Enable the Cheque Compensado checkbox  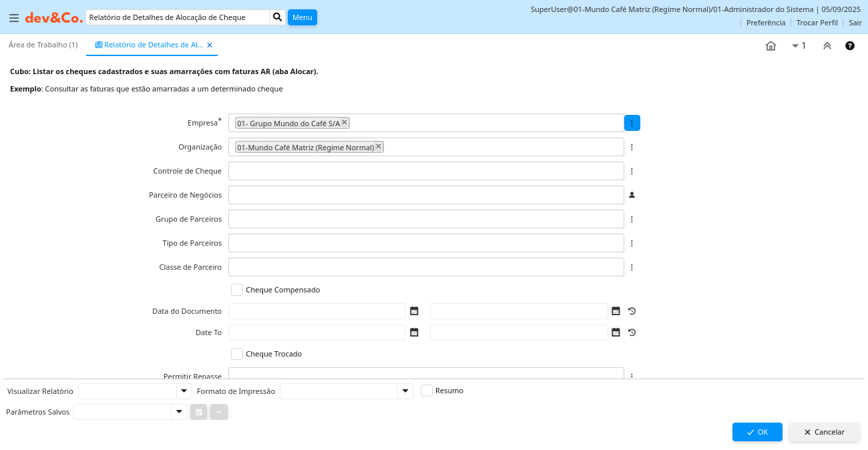[x=237, y=290]
